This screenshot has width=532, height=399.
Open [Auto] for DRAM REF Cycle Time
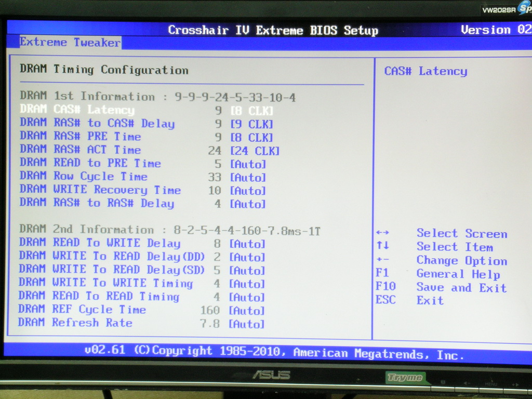(247, 311)
